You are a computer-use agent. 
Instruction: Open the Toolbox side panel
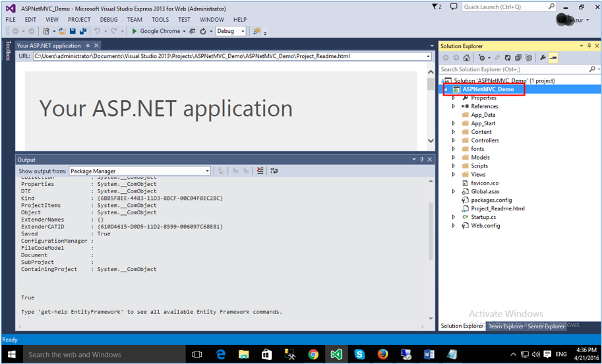pyautogui.click(x=8, y=51)
